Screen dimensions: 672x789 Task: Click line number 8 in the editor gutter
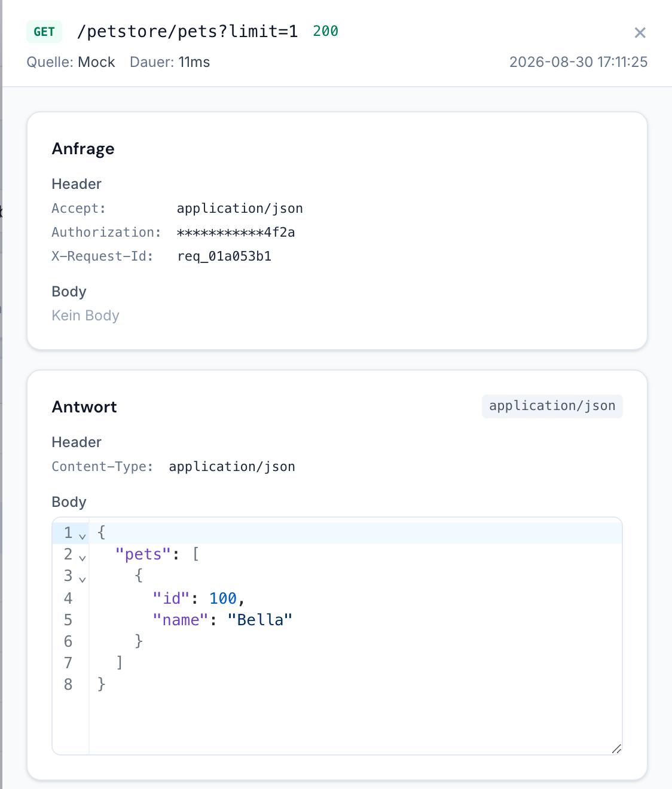[68, 684]
